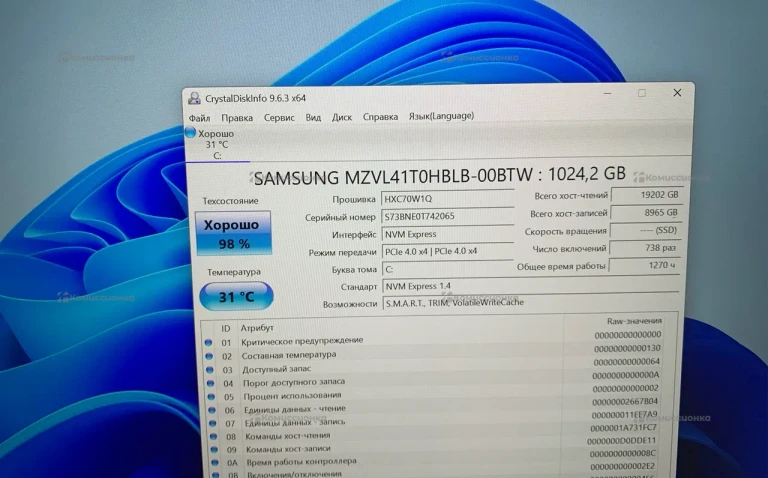Click raw value 00000000000130
Screen dimensions: 768x478
click(627, 348)
